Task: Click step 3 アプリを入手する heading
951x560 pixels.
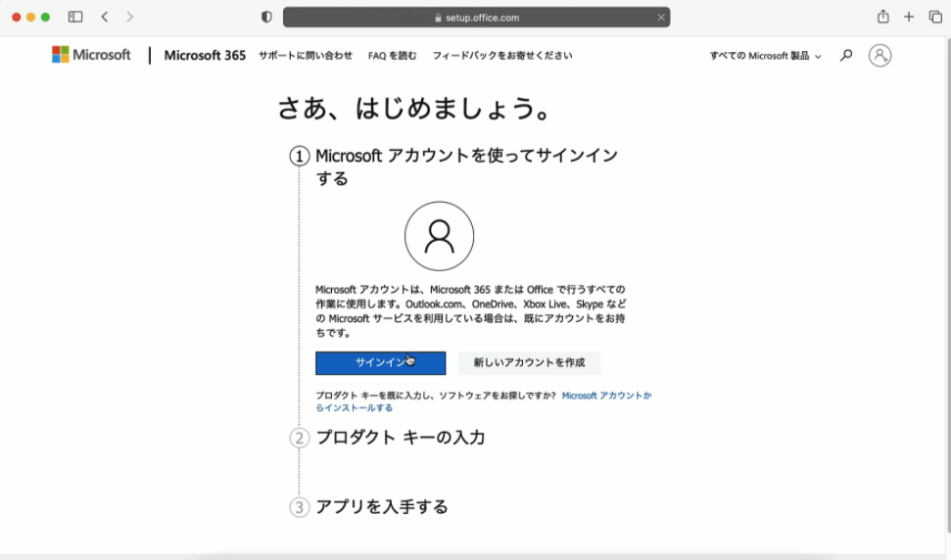Action: pos(382,507)
